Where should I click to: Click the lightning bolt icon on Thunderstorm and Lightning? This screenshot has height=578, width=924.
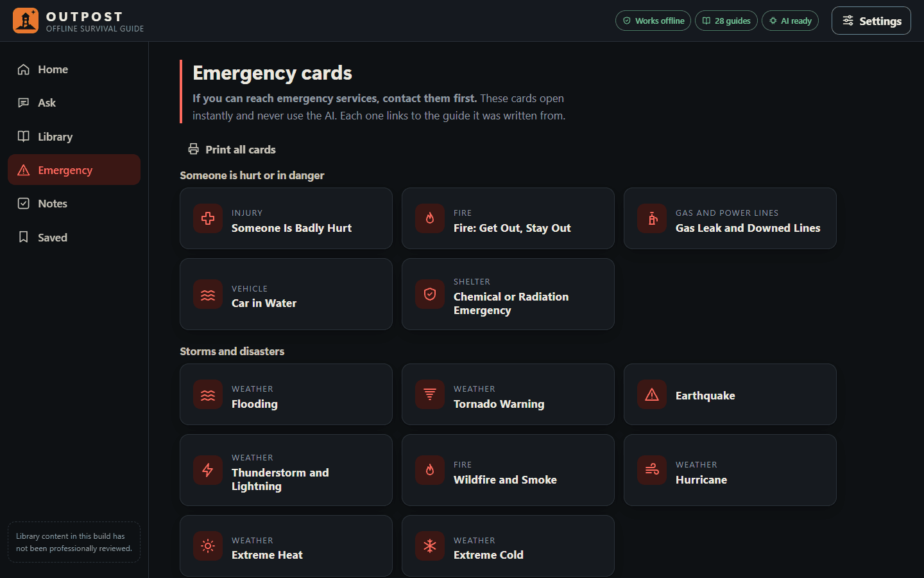208,470
